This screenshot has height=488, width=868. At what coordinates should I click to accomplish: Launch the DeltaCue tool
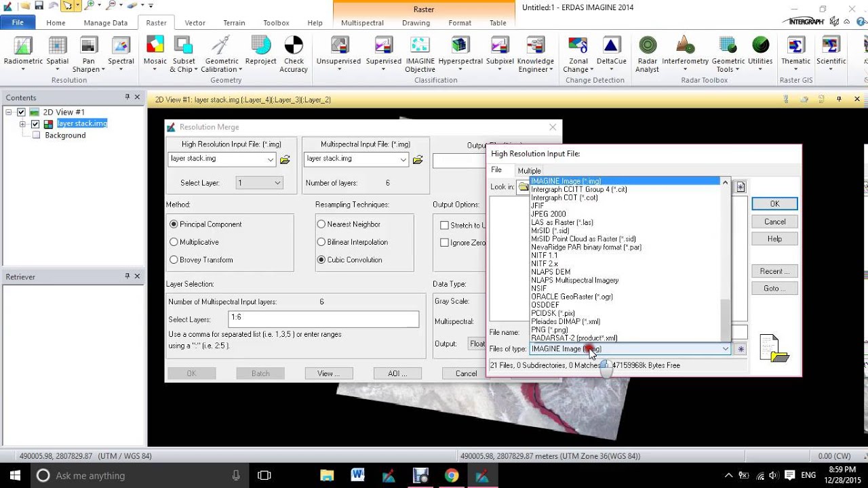click(612, 53)
